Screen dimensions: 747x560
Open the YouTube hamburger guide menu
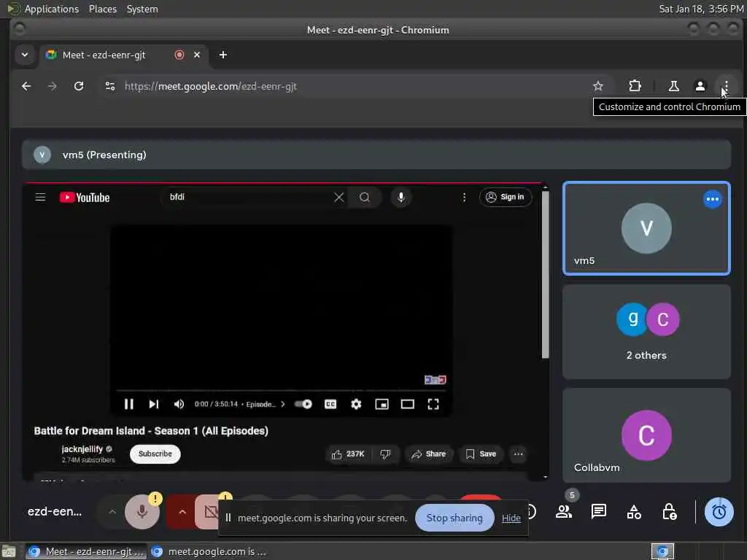(41, 197)
